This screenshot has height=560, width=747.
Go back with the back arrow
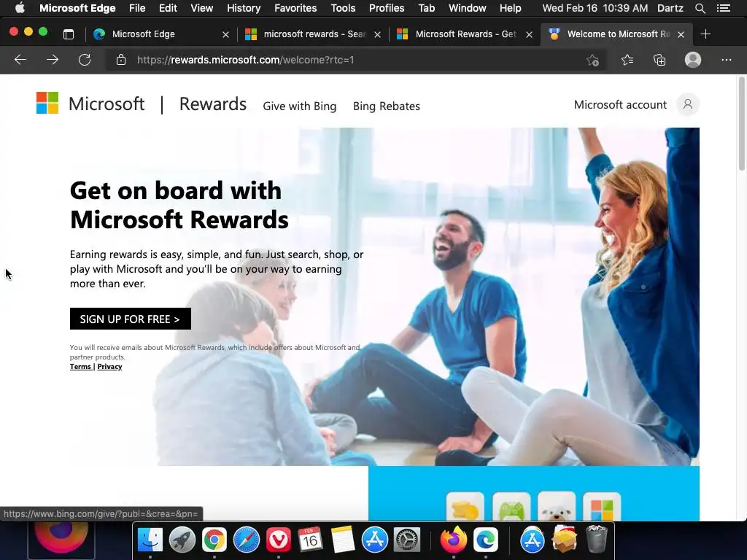(x=20, y=60)
